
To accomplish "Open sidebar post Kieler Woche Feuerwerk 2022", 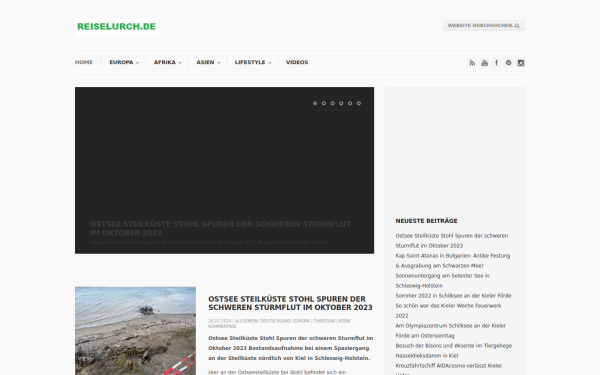I will 448,311.
